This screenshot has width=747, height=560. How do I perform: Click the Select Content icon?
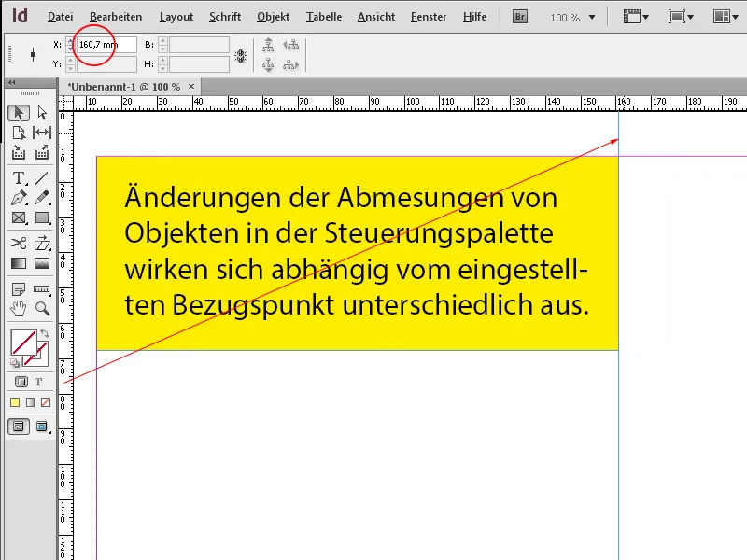pos(268,64)
